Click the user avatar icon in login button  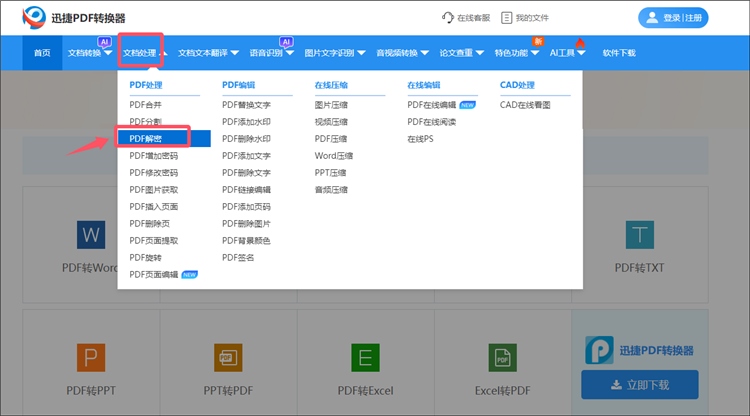pyautogui.click(x=651, y=18)
